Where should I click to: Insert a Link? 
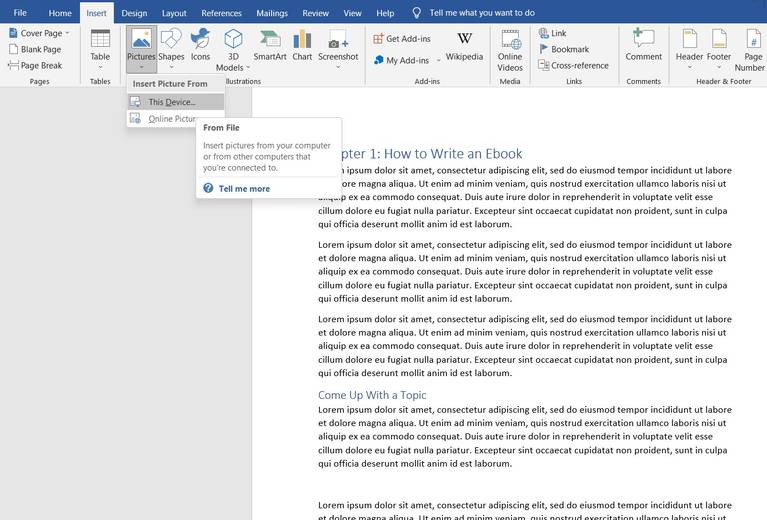(552, 33)
